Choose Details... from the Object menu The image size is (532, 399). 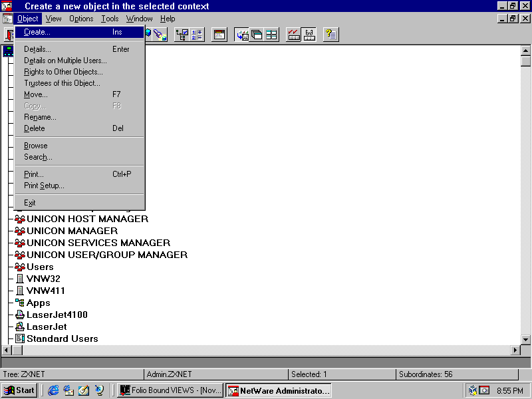click(x=80, y=49)
